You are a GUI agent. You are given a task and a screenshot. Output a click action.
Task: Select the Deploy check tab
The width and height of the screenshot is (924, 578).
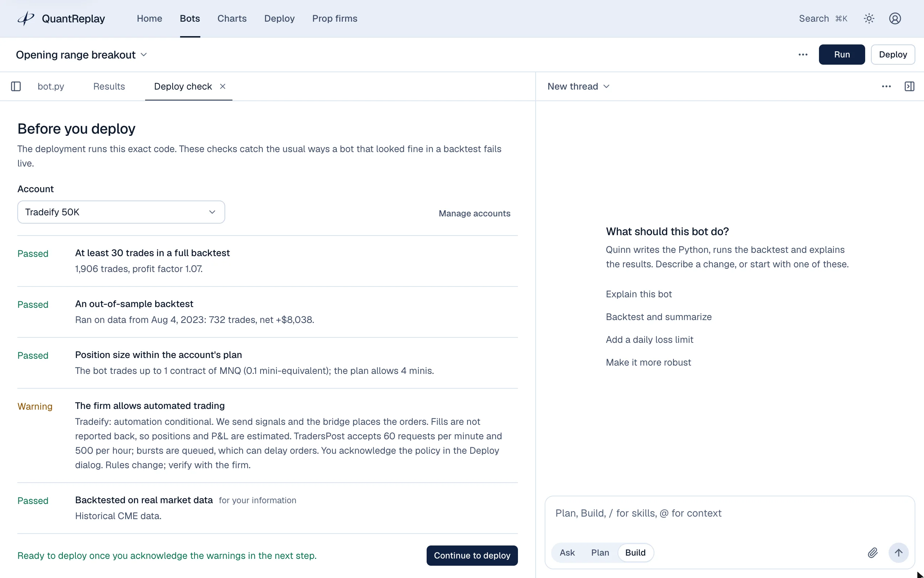(x=183, y=86)
